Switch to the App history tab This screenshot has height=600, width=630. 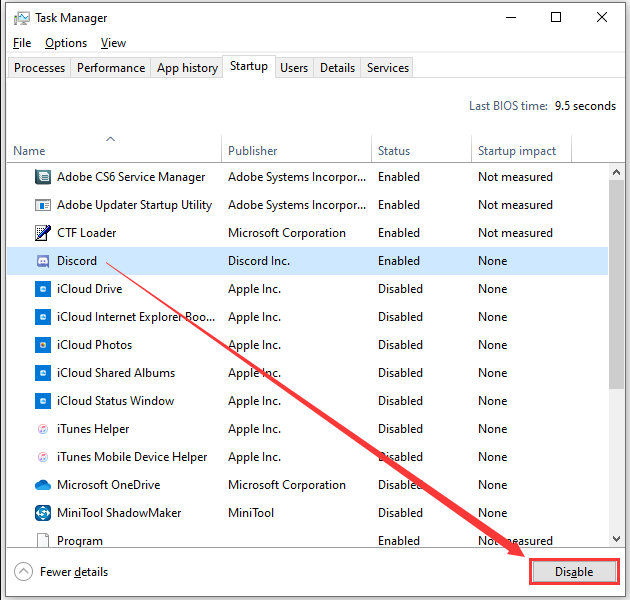click(x=187, y=68)
